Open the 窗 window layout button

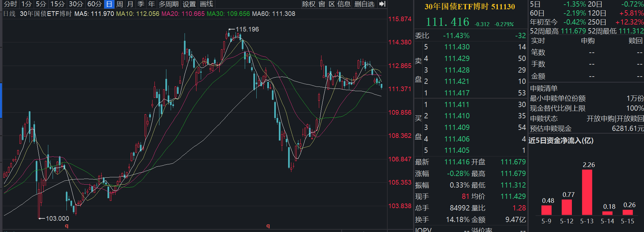click(322, 4)
